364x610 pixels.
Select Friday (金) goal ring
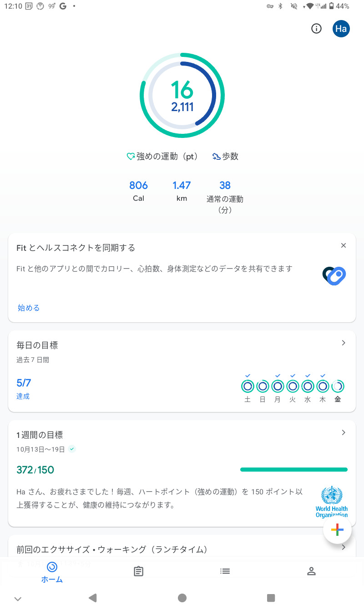pyautogui.click(x=338, y=386)
